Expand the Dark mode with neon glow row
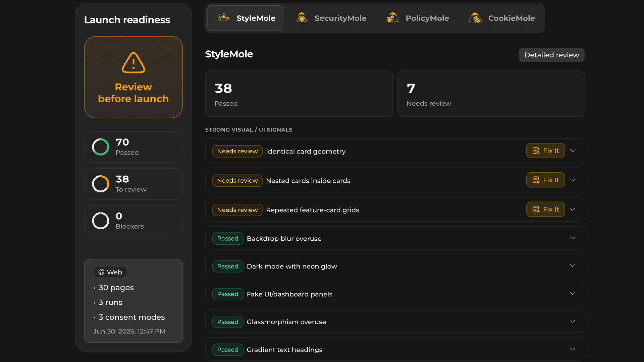 [x=573, y=266]
